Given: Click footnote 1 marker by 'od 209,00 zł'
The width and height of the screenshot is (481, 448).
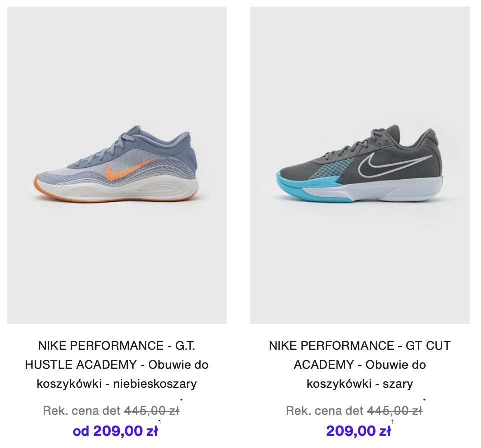Looking at the screenshot, I should (160, 422).
